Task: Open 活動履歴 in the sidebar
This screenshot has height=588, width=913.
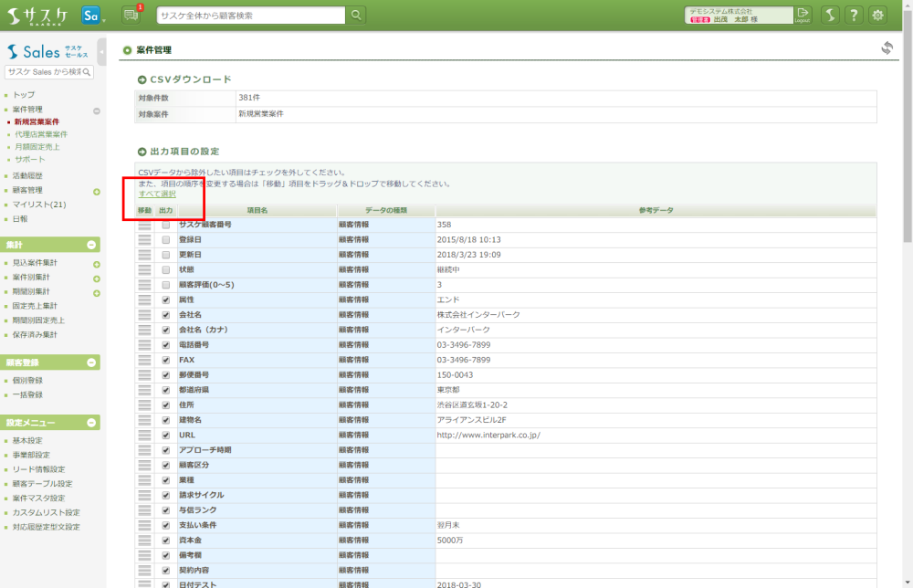Action: pos(27,175)
